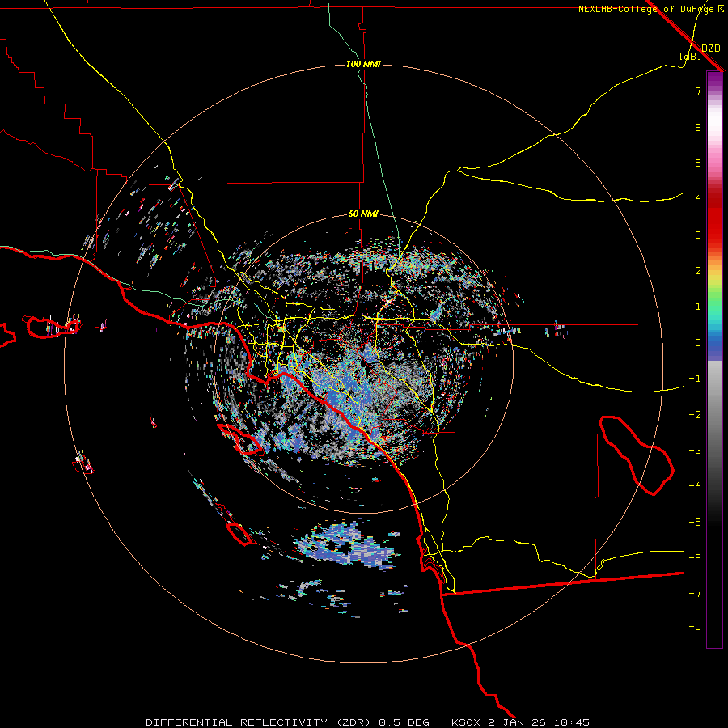Viewport: 728px width, 728px height.
Task: Click the '50 NMI' range ring label
Action: click(x=363, y=214)
